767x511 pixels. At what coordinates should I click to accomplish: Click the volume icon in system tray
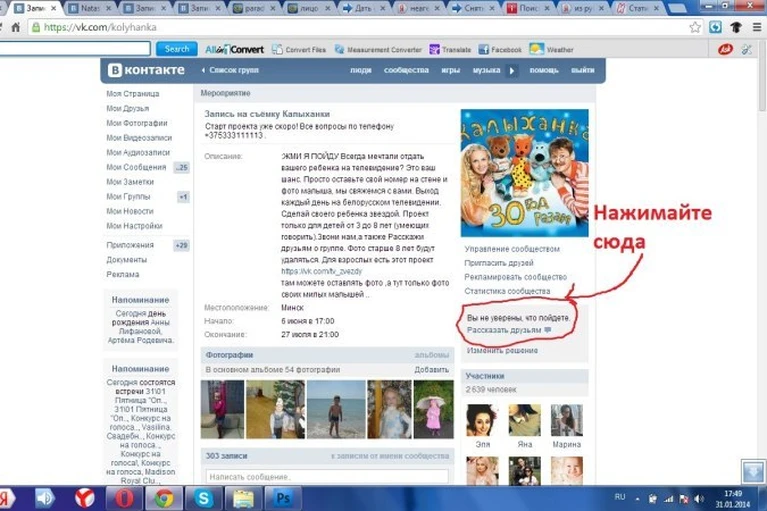point(699,499)
